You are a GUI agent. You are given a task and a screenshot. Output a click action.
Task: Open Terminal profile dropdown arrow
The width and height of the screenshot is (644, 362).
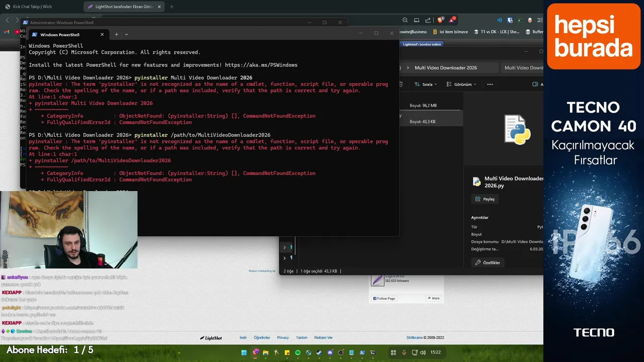coord(126,35)
